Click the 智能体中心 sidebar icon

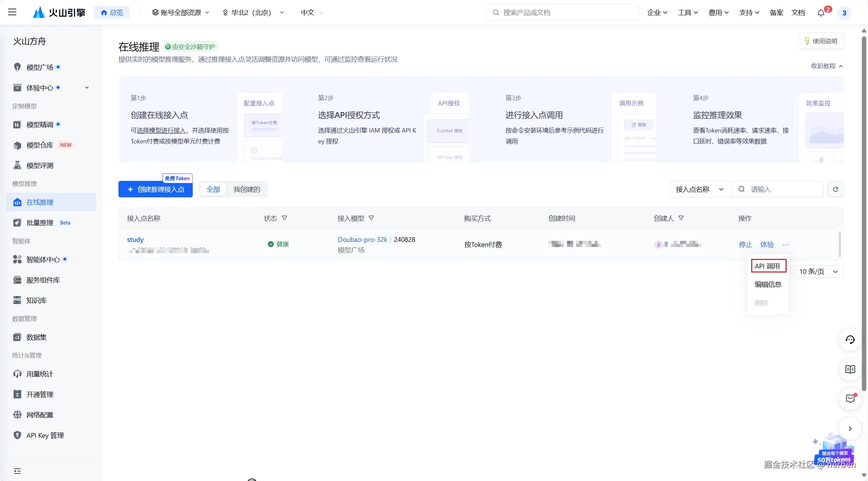pos(17,260)
